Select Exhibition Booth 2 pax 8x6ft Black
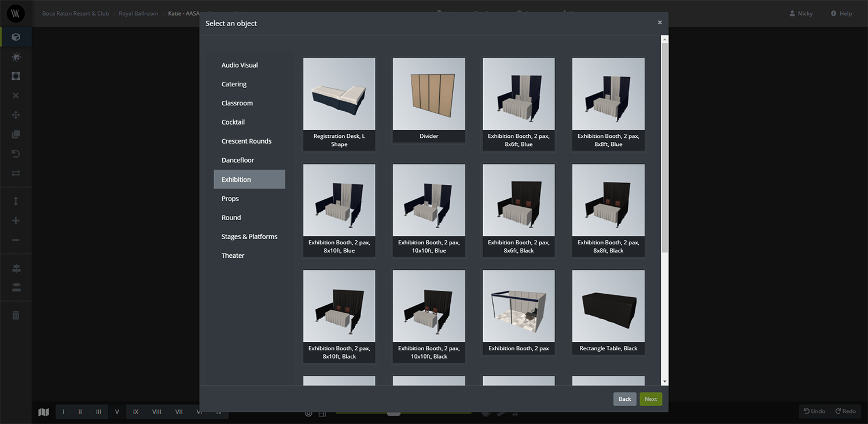 coord(518,210)
